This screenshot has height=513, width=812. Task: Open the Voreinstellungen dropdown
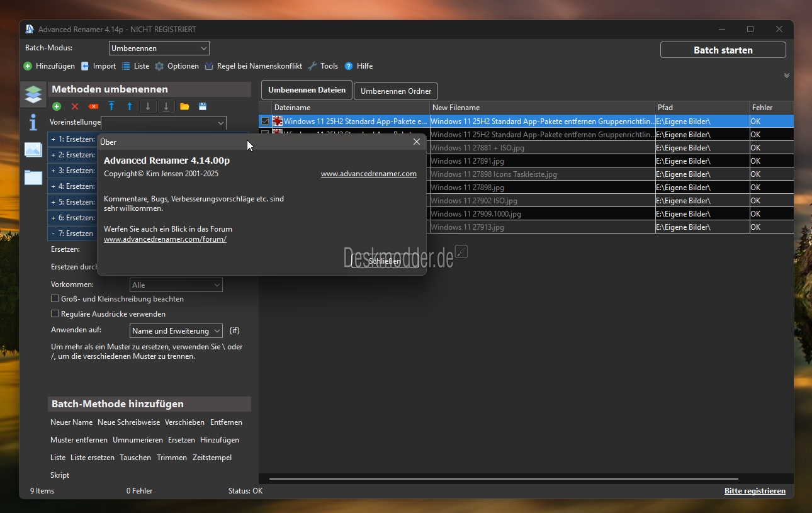click(164, 123)
